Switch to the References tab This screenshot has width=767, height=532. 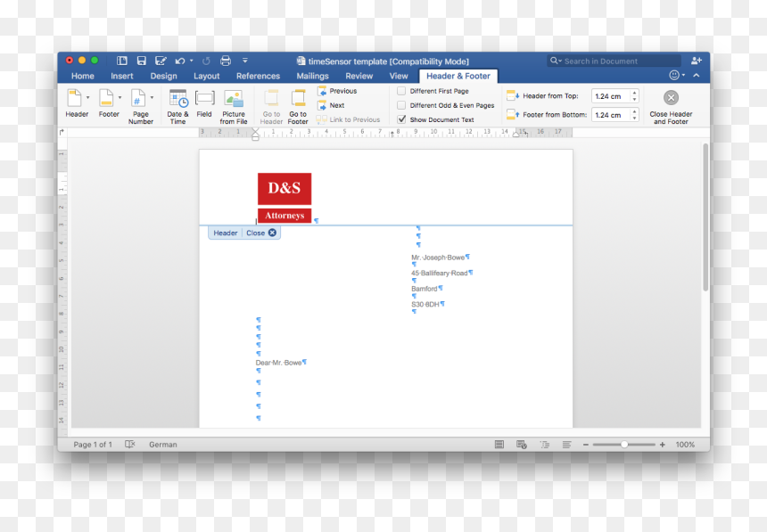pos(258,76)
